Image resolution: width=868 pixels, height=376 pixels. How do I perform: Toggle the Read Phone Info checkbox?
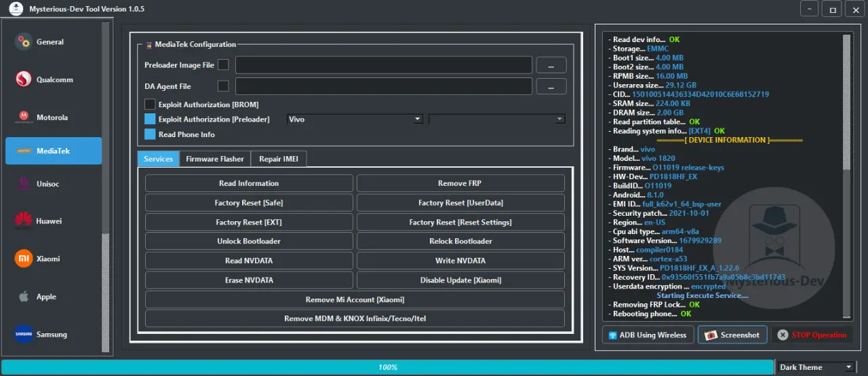[x=150, y=134]
